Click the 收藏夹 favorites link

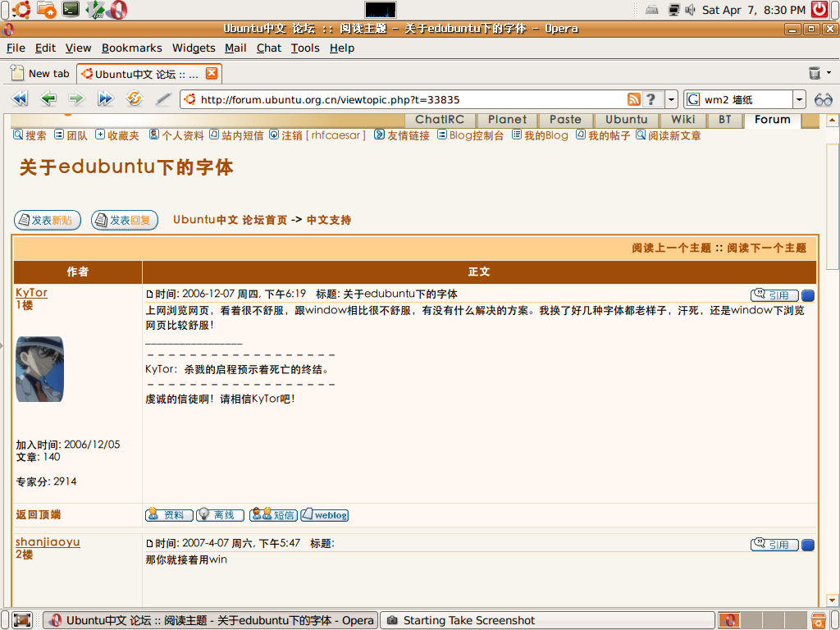point(116,135)
